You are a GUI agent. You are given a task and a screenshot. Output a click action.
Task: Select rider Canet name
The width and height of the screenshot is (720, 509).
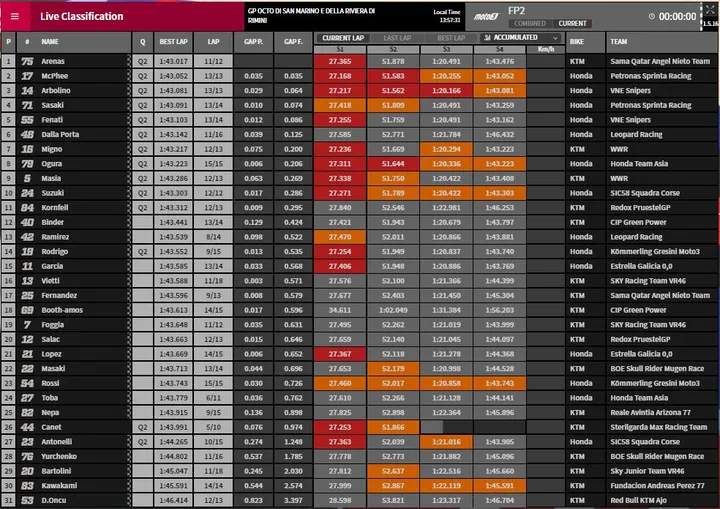[x=51, y=427]
